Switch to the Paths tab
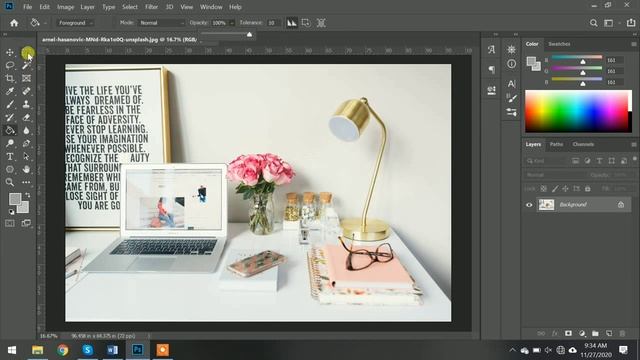 556,144
